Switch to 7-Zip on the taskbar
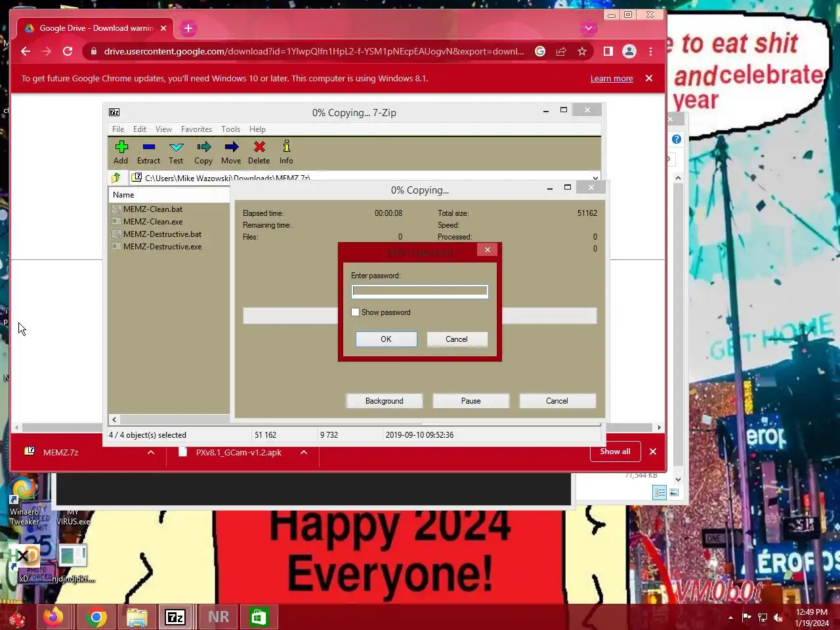The width and height of the screenshot is (840, 630). (x=175, y=617)
